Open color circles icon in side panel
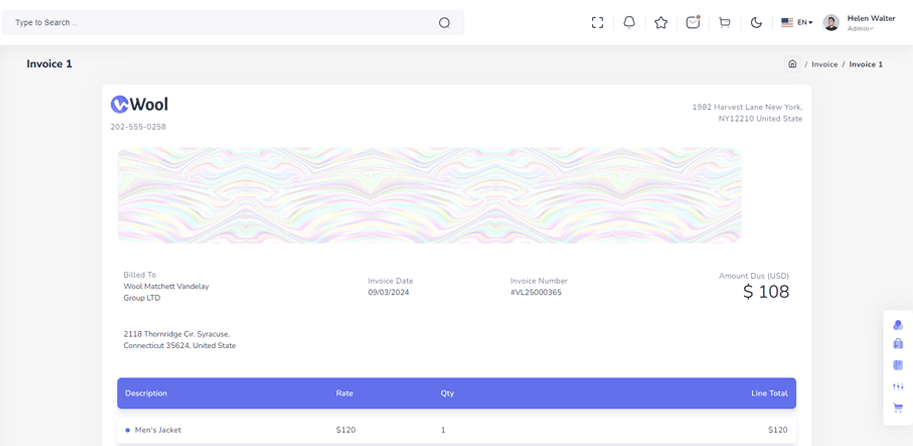This screenshot has width=913, height=446. 898,325
